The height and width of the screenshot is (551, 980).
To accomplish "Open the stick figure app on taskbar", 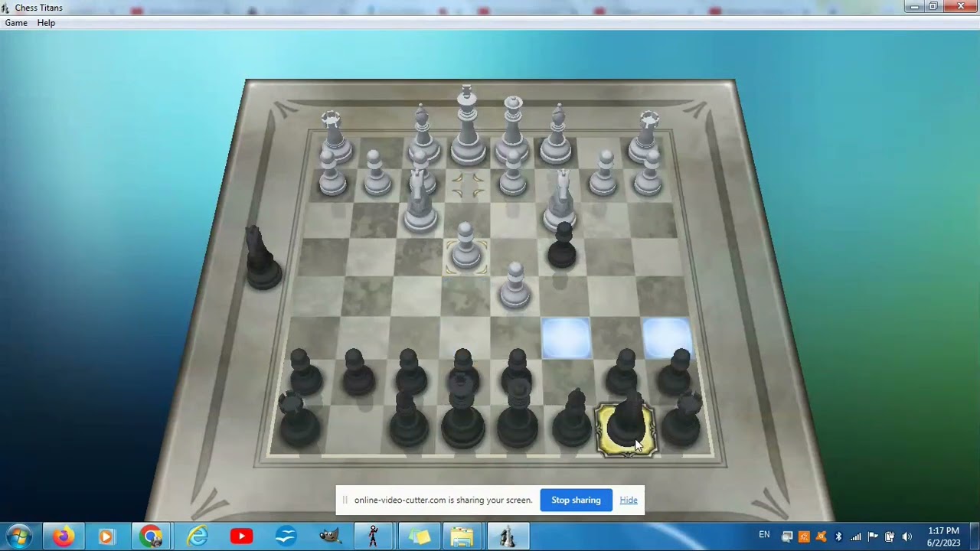I will point(374,536).
